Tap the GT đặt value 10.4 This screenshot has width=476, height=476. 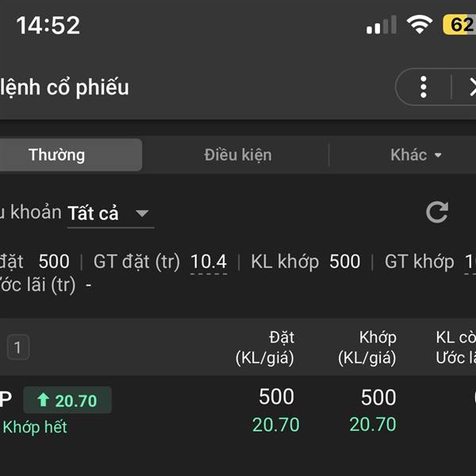click(x=209, y=261)
